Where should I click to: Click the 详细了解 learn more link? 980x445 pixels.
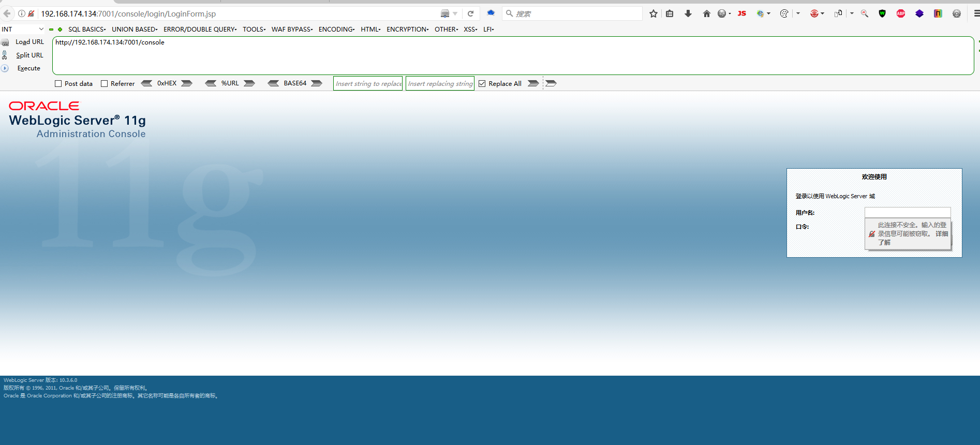click(x=941, y=234)
